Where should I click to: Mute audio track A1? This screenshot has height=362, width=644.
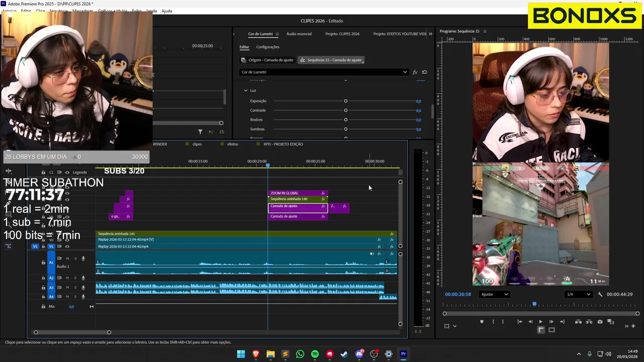(67, 258)
